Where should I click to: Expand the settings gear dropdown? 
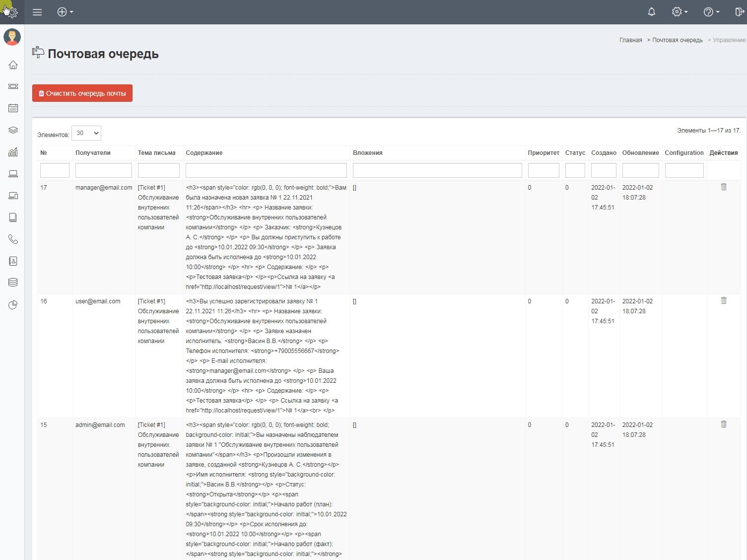(679, 12)
